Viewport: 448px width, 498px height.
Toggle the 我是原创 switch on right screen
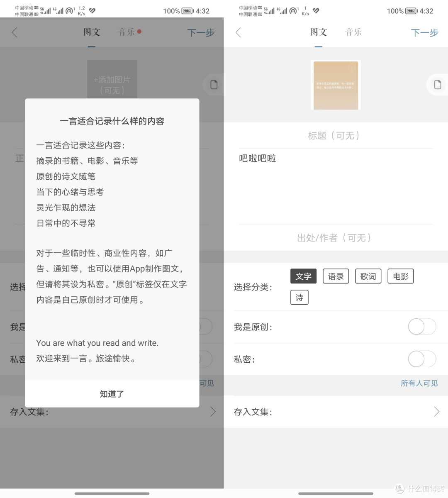422,327
